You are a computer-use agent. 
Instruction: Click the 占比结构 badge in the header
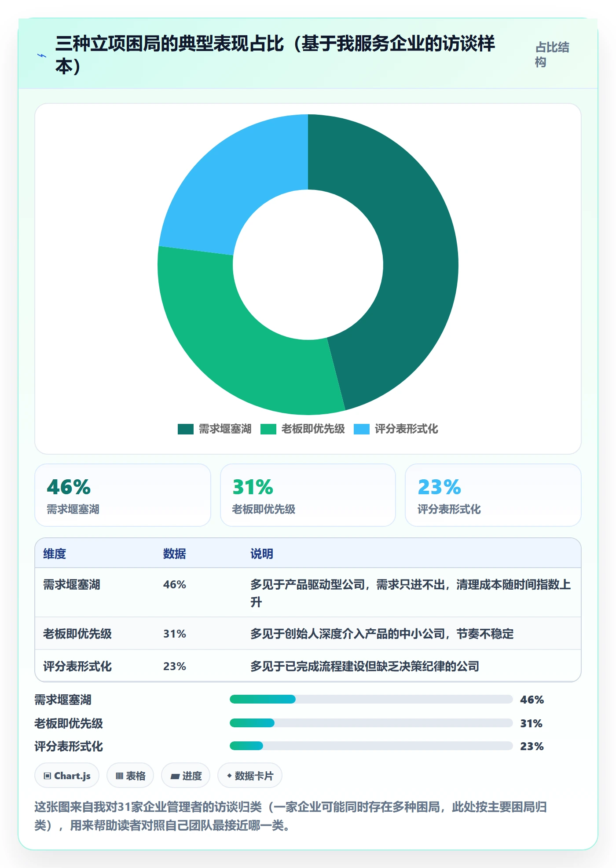point(552,55)
